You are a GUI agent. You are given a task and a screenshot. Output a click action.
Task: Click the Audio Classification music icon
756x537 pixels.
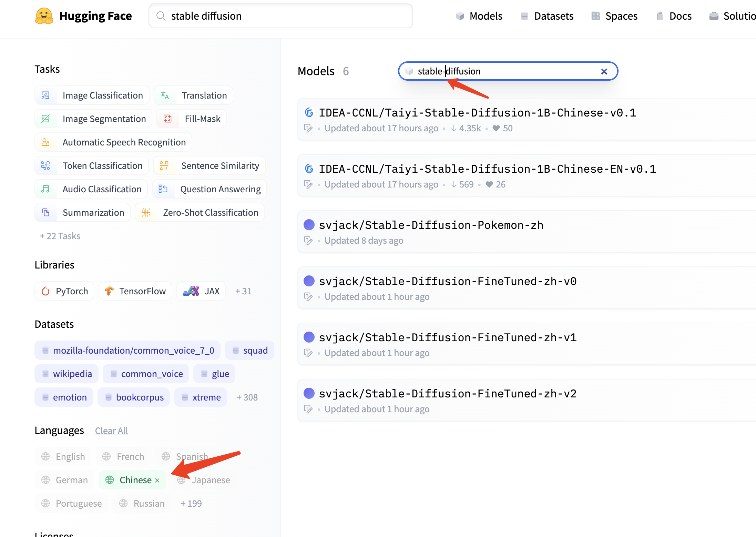pos(45,189)
